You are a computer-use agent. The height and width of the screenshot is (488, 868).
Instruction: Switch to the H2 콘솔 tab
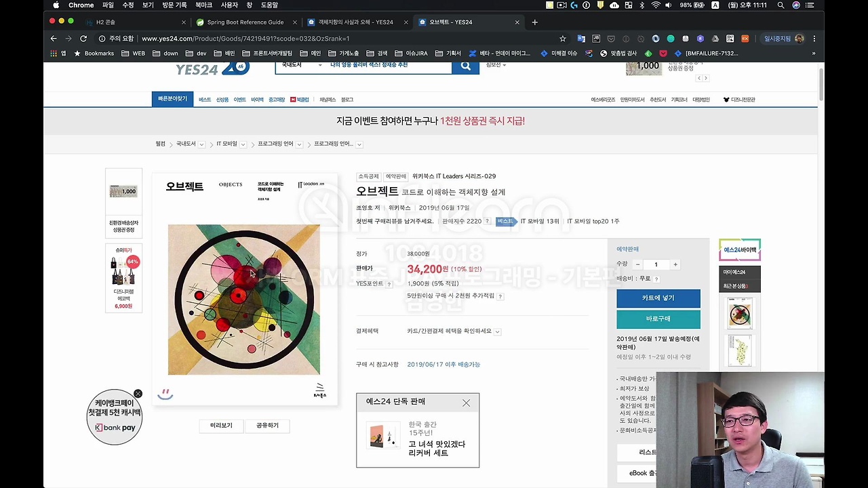click(136, 22)
